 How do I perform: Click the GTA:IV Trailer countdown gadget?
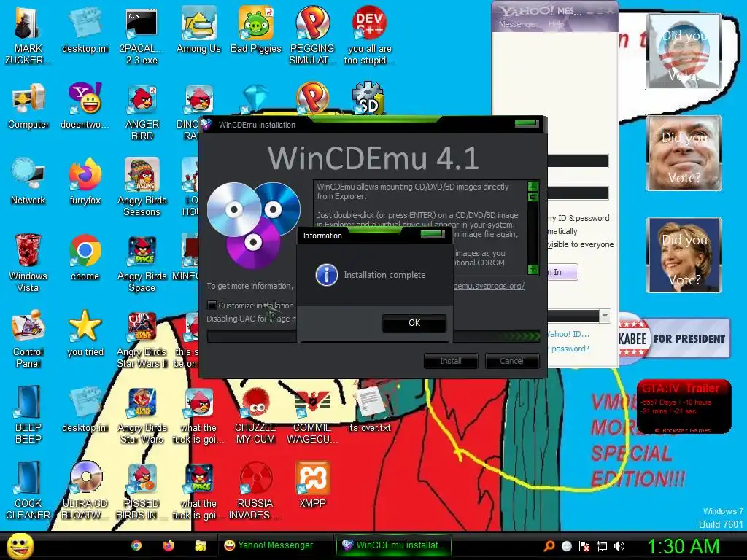point(684,406)
